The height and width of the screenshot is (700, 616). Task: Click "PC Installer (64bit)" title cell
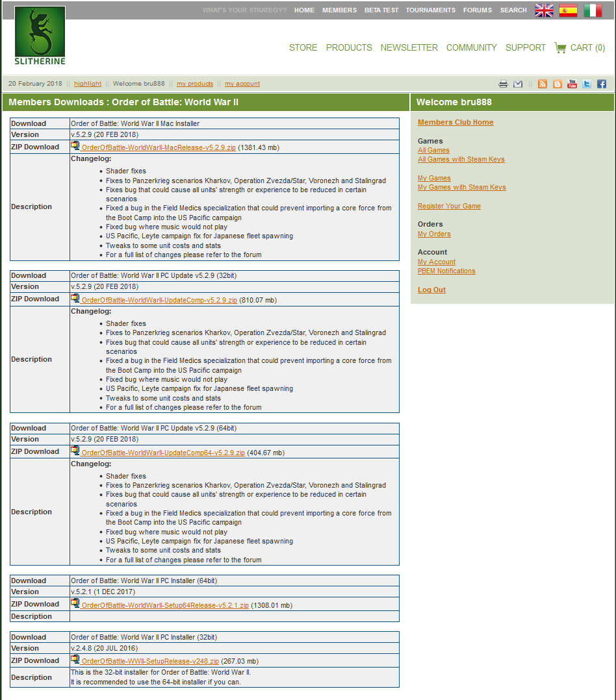(x=235, y=581)
